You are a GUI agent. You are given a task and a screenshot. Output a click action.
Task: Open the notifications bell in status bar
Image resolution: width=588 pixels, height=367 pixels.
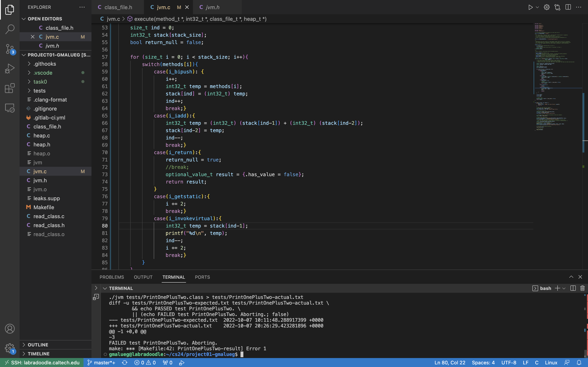click(579, 363)
